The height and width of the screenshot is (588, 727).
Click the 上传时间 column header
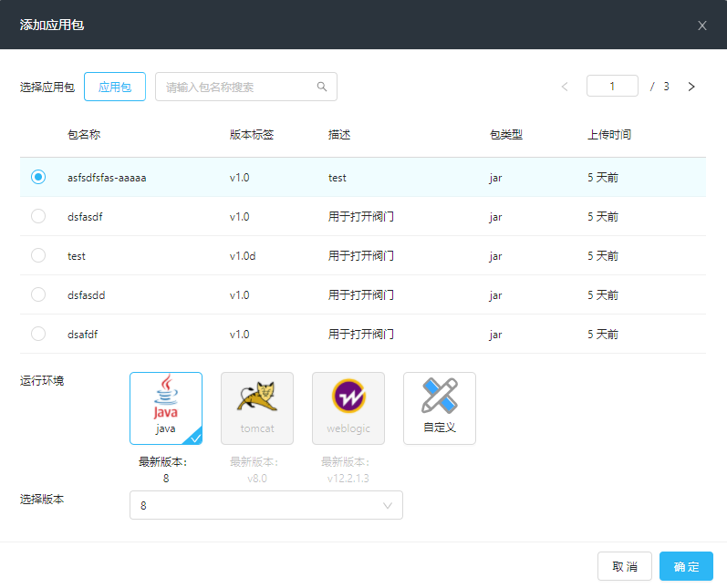coord(609,135)
